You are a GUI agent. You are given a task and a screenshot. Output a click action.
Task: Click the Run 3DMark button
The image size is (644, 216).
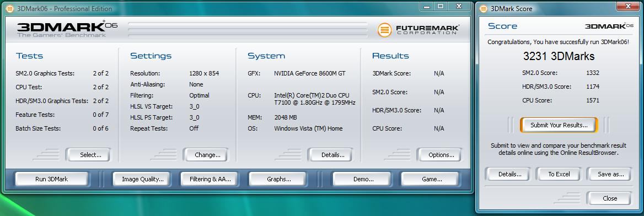tap(52, 179)
